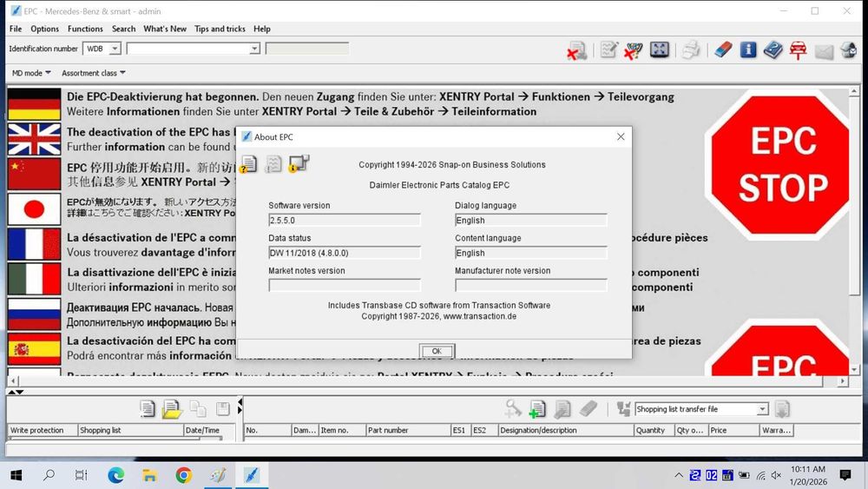Open File Explorer from the taskbar
This screenshot has height=489, width=868.
point(149,475)
